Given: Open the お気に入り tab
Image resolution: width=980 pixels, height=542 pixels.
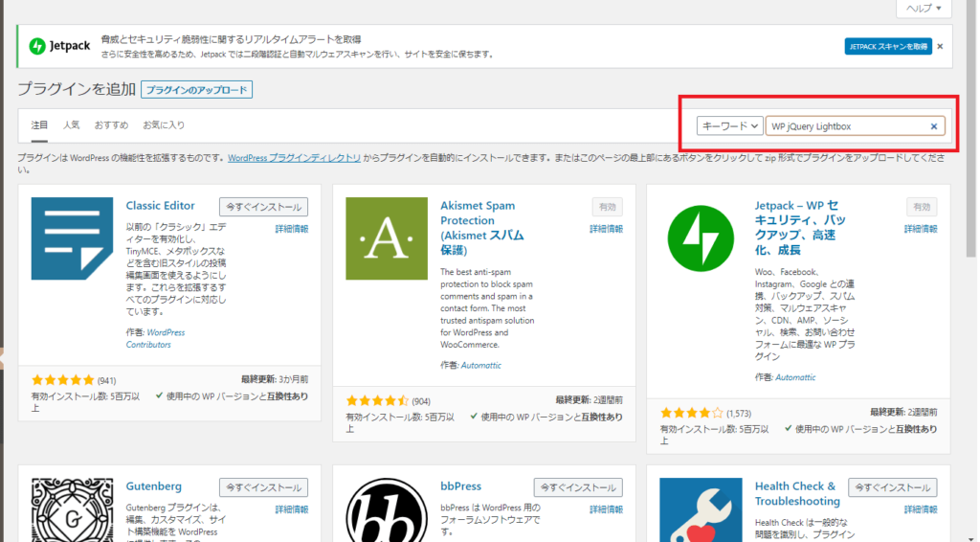Looking at the screenshot, I should pos(164,125).
